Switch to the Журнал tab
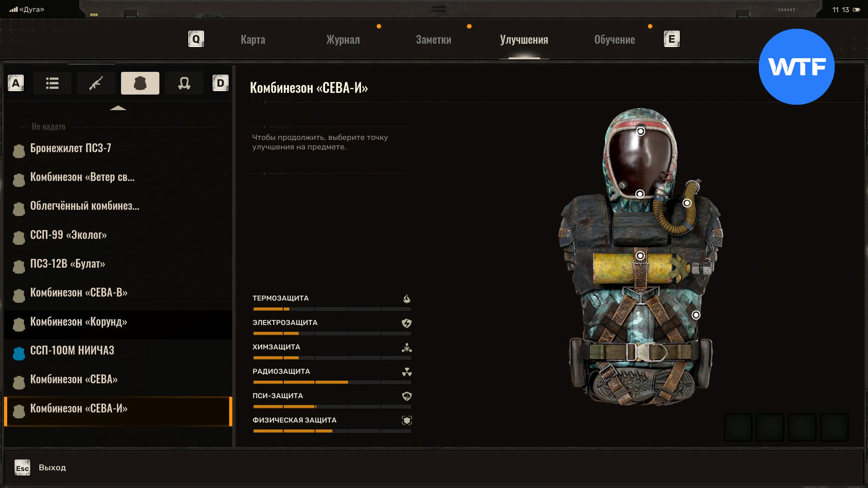The width and height of the screenshot is (868, 488). point(343,40)
